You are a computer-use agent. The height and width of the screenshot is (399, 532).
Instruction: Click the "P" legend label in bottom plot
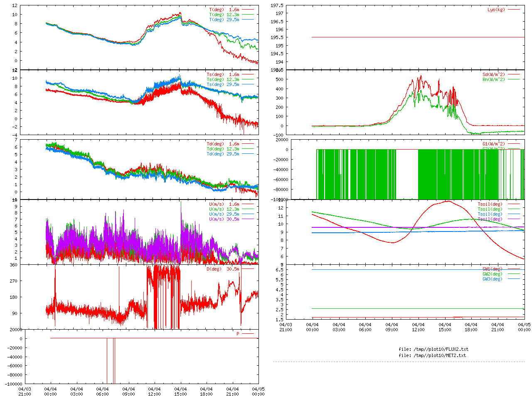[238, 334]
